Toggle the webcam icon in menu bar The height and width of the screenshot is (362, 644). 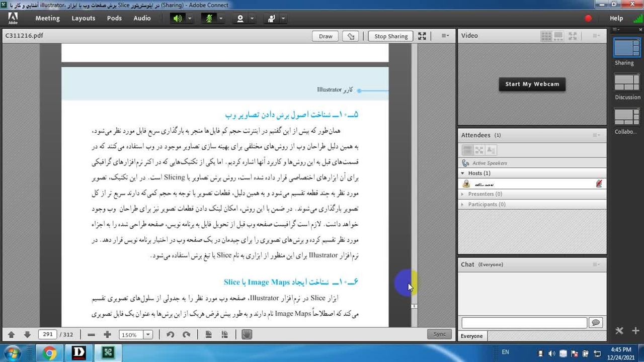pyautogui.click(x=240, y=19)
